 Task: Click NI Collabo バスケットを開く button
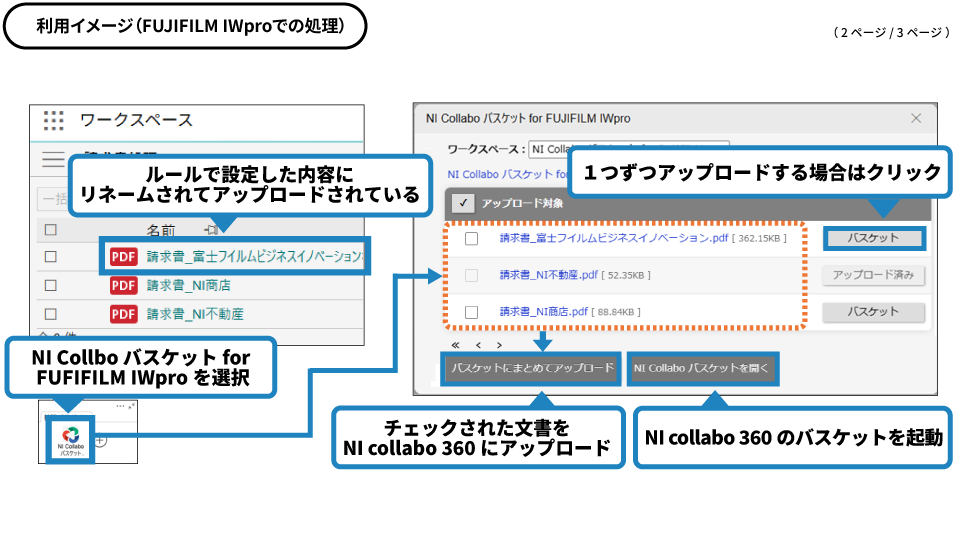[x=702, y=368]
